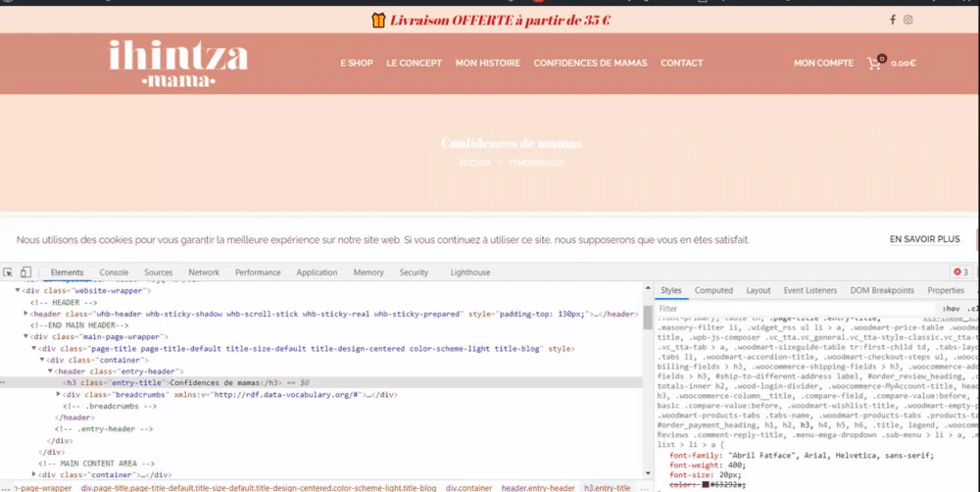
Task: Click the Styles Filter input field
Action: (794, 309)
